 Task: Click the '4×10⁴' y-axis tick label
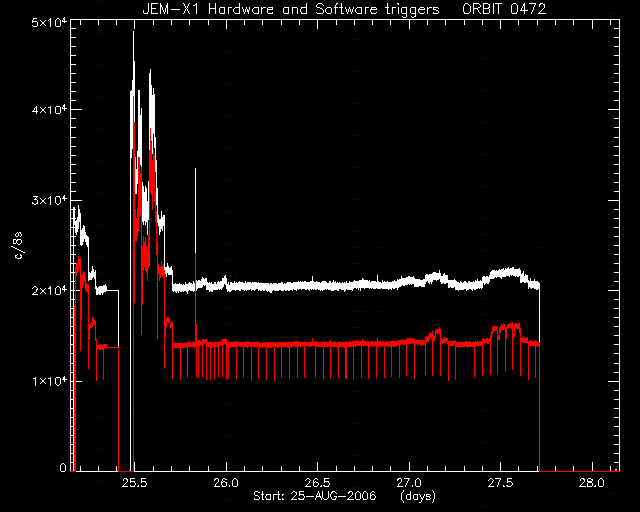click(49, 109)
